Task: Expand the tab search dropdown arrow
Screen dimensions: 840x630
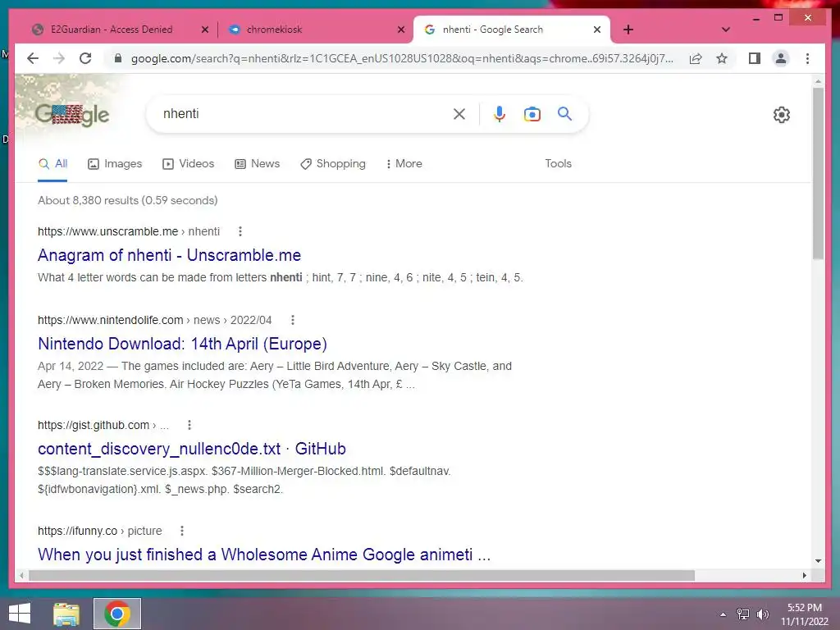Action: pyautogui.click(x=726, y=30)
